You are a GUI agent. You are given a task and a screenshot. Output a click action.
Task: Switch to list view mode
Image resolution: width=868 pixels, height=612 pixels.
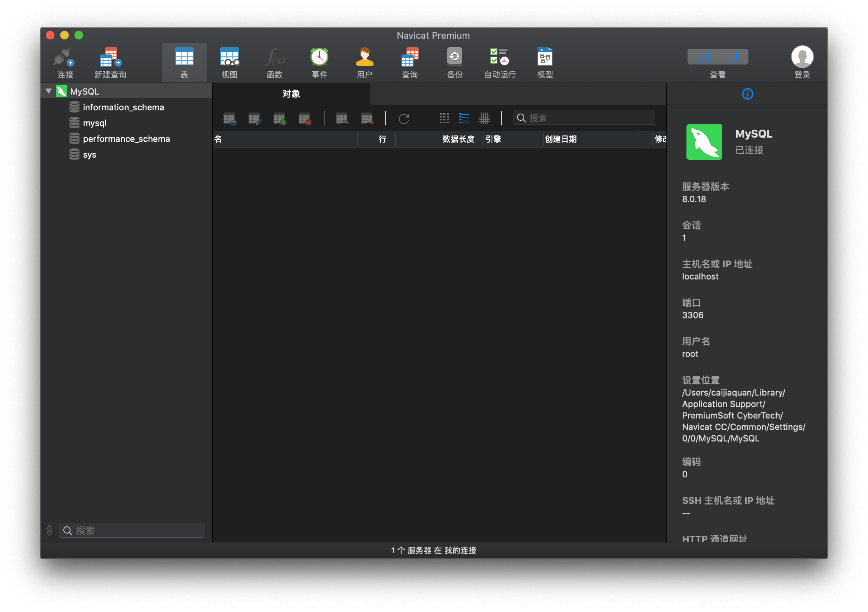tap(464, 118)
